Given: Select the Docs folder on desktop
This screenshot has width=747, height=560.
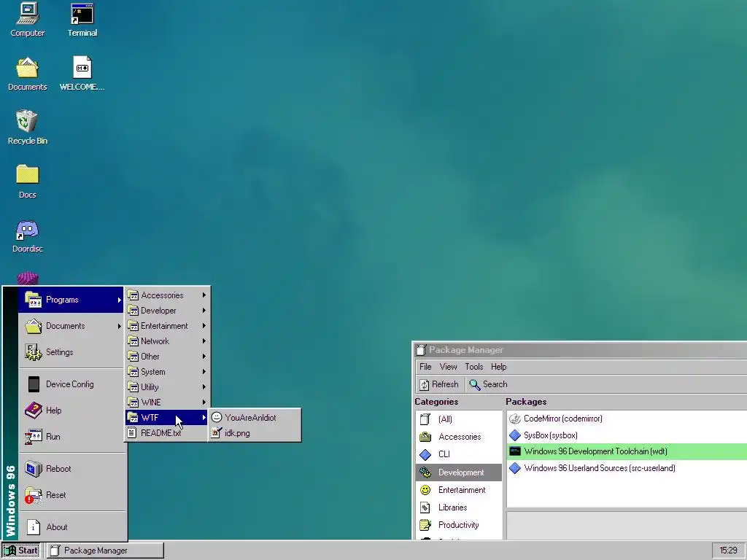Looking at the screenshot, I should coord(27,182).
